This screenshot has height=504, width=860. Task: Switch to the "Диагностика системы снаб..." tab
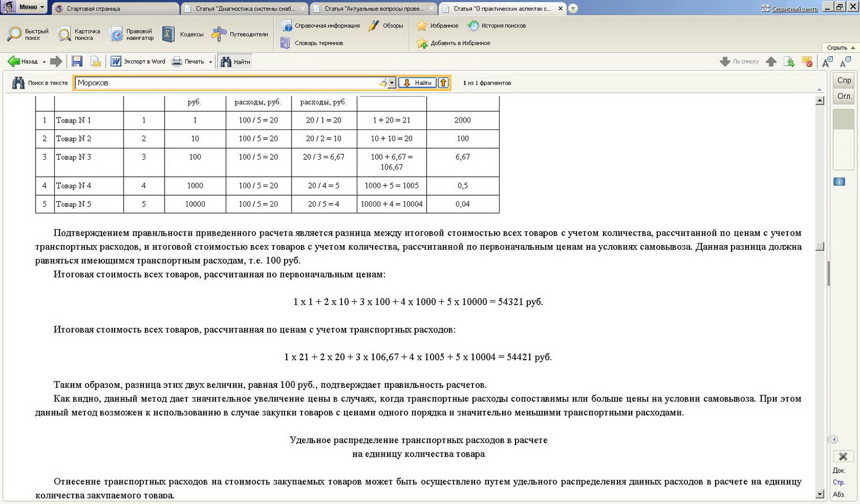tap(244, 8)
